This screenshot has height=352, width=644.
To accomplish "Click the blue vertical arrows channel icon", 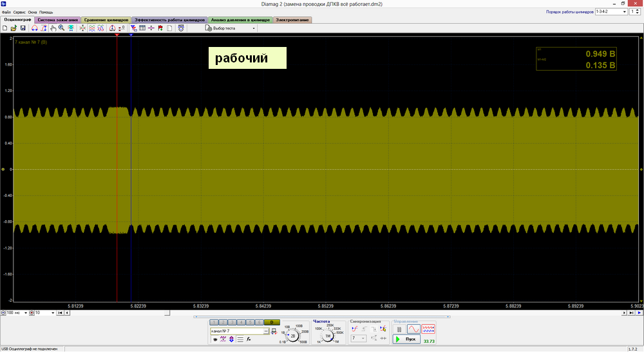I will click(x=232, y=339).
